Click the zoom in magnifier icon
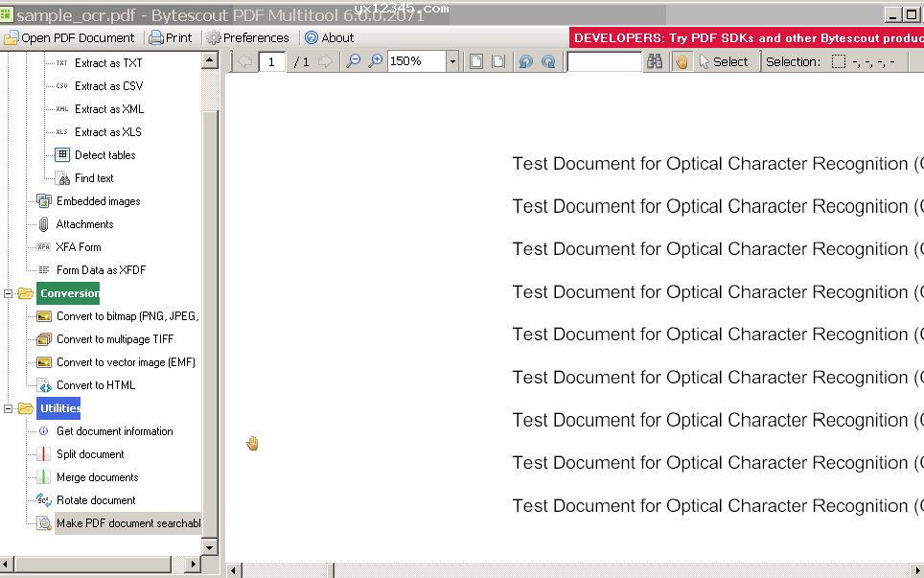Viewport: 924px width, 578px height. pos(376,61)
